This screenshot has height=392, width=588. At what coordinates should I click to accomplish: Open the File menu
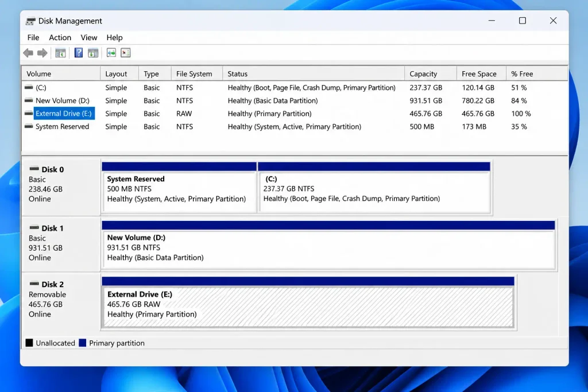coord(33,37)
